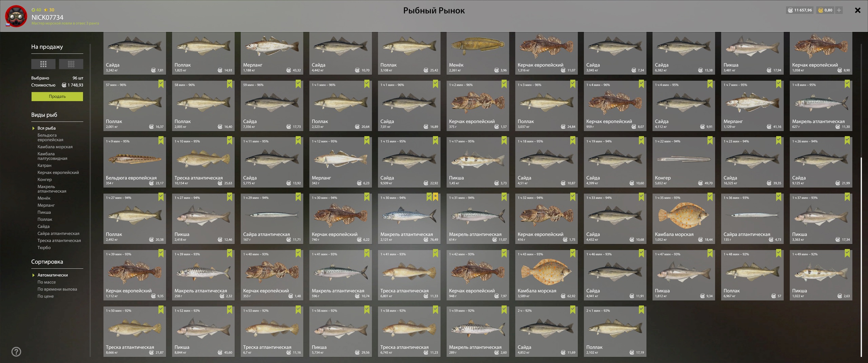
Task: Click the silver balance 11 657,96
Action: [800, 10]
